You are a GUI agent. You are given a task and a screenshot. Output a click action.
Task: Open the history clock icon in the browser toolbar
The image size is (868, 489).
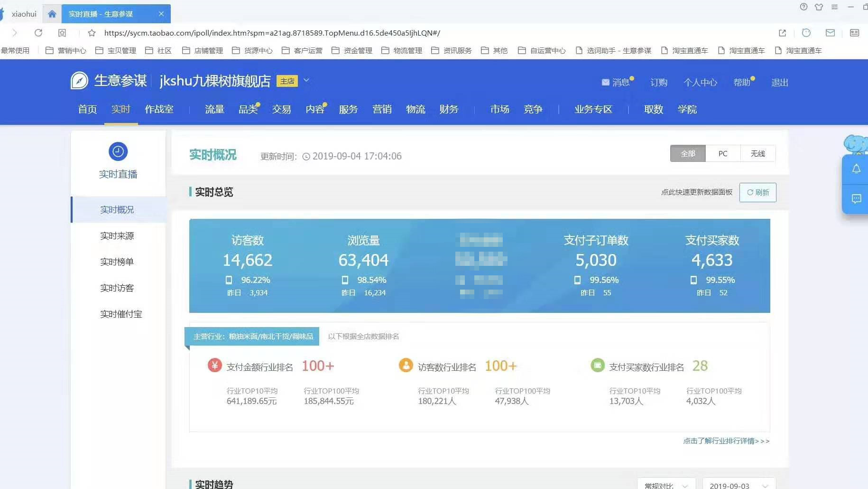806,33
